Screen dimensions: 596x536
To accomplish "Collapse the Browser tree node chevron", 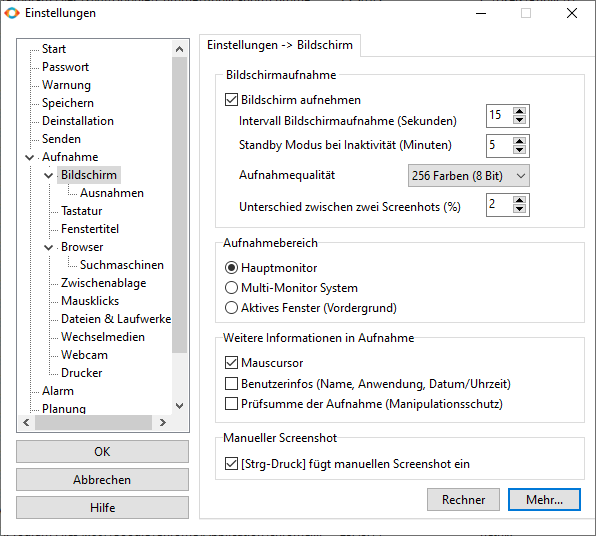I will [x=49, y=247].
